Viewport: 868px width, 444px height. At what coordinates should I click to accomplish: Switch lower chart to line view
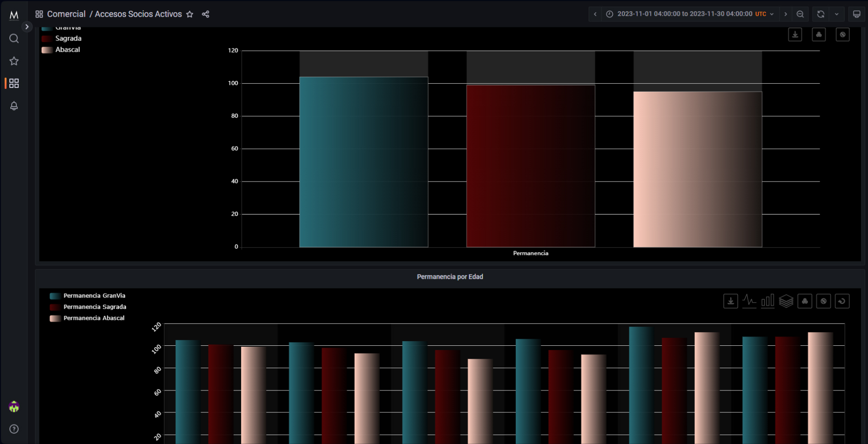749,301
